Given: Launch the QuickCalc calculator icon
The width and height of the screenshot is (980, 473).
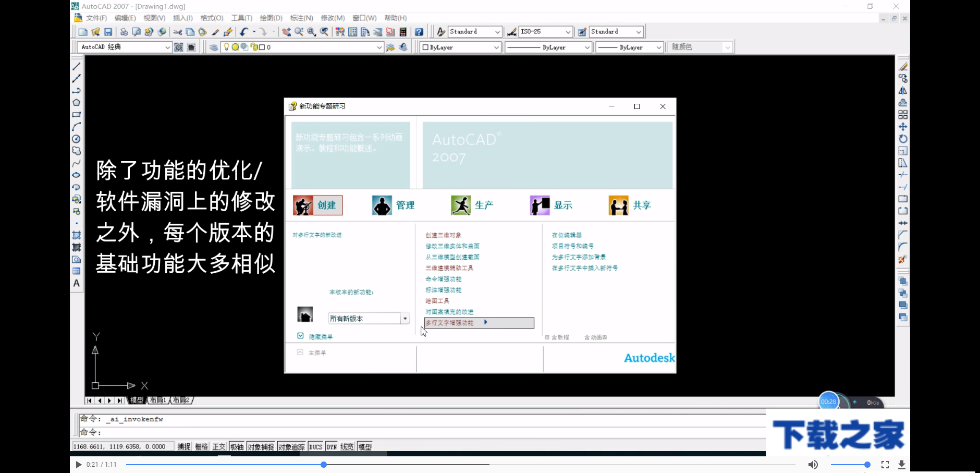Looking at the screenshot, I should point(402,31).
